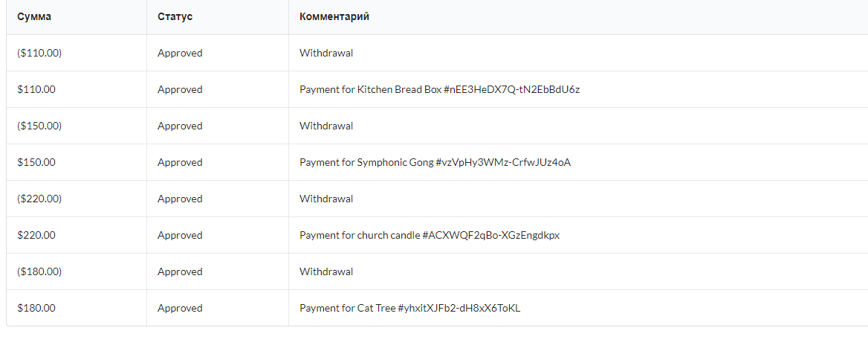Screen dimensions: 868x351
Task: Click the Kitchen Bread Box payment comment
Action: click(439, 90)
